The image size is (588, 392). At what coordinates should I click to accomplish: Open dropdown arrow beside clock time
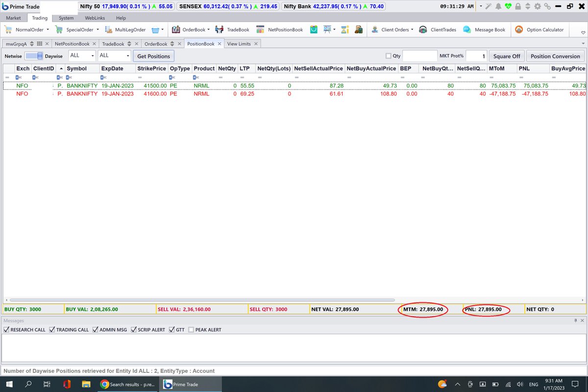pos(481,6)
